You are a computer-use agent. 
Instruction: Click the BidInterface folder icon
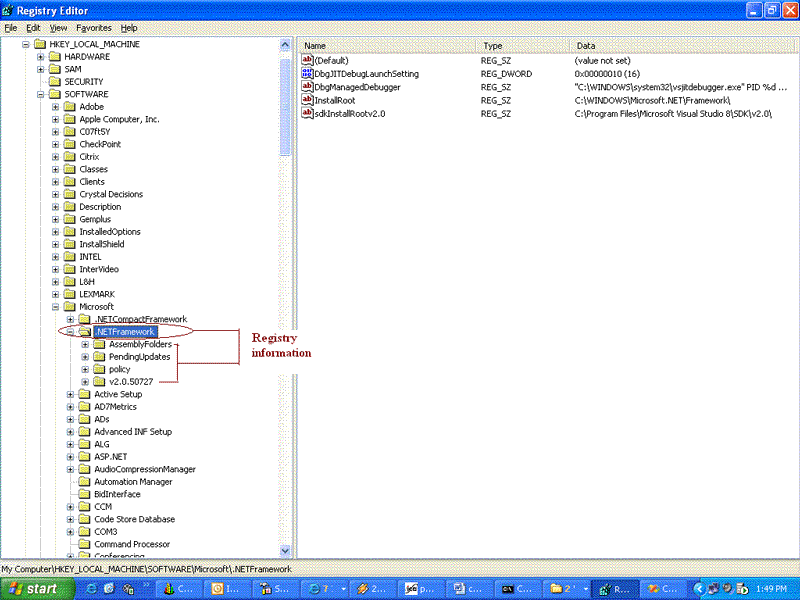tap(84, 494)
